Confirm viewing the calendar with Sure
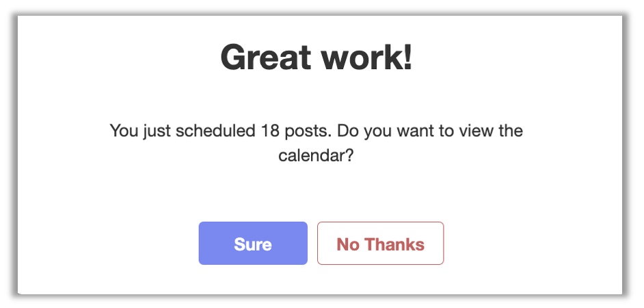 point(253,244)
